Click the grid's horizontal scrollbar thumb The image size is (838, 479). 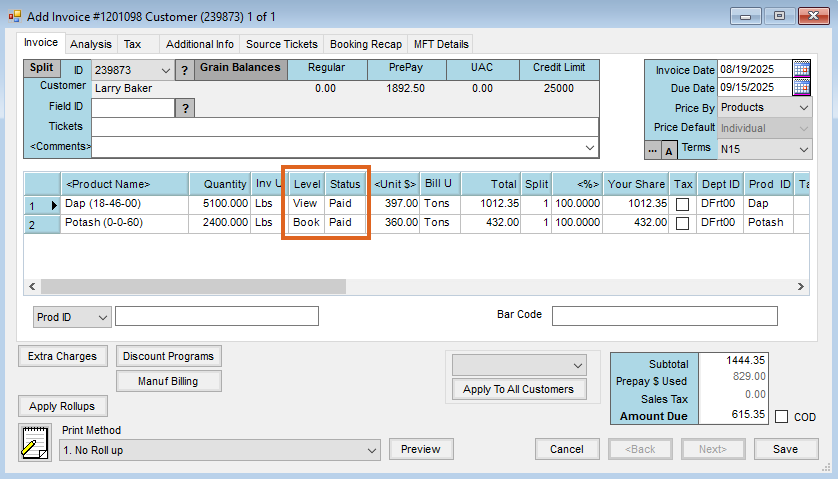[195, 287]
